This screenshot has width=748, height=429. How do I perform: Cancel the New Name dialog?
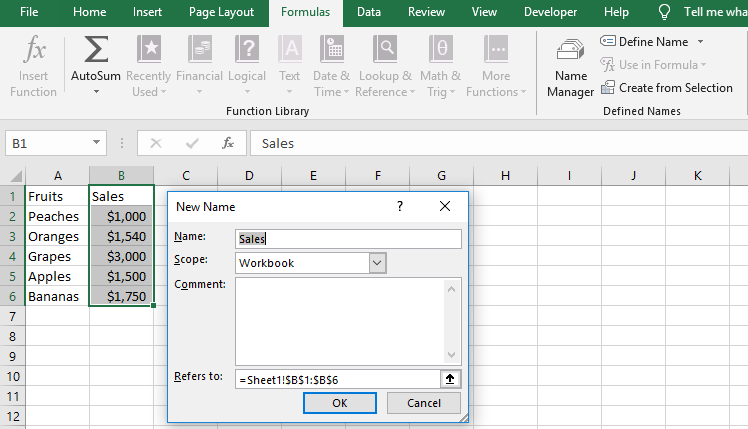click(x=423, y=402)
